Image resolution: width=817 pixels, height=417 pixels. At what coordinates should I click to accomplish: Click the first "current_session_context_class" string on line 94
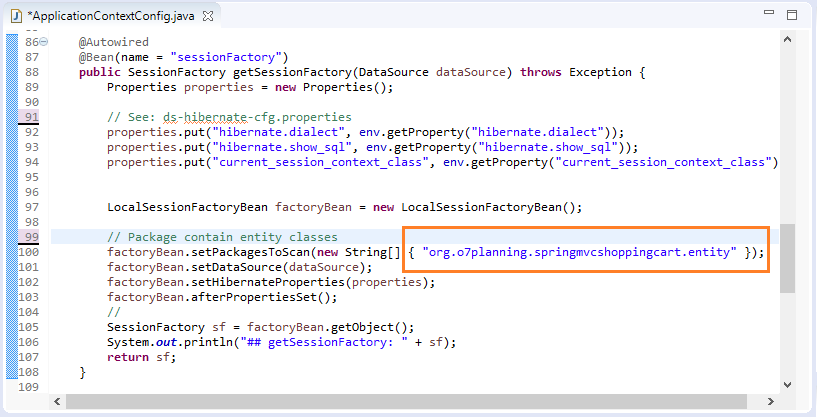320,162
